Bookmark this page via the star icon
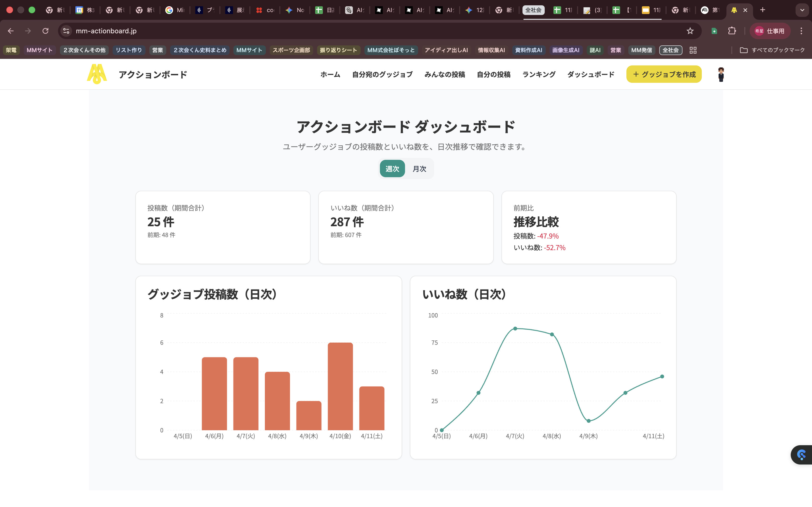Image resolution: width=812 pixels, height=507 pixels. pos(690,31)
